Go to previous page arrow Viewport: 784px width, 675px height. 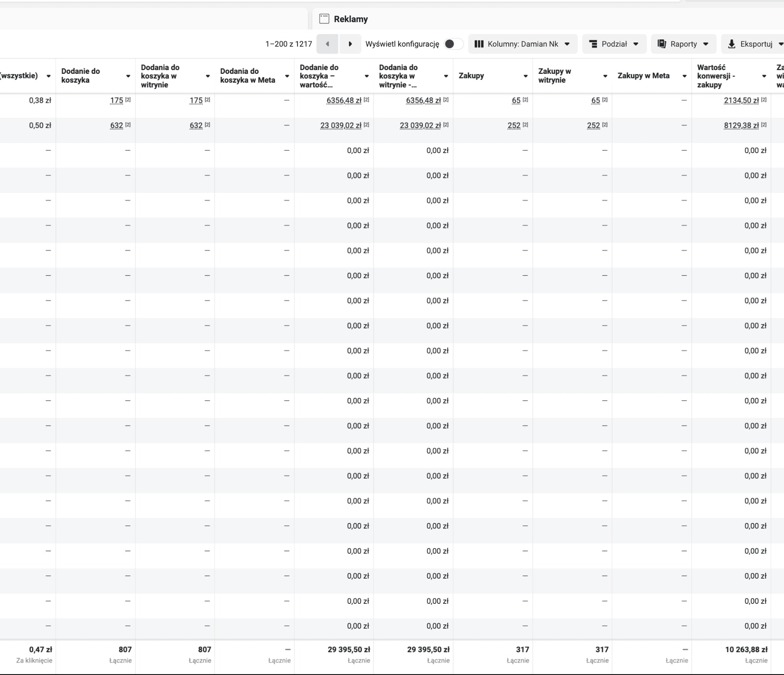point(327,44)
